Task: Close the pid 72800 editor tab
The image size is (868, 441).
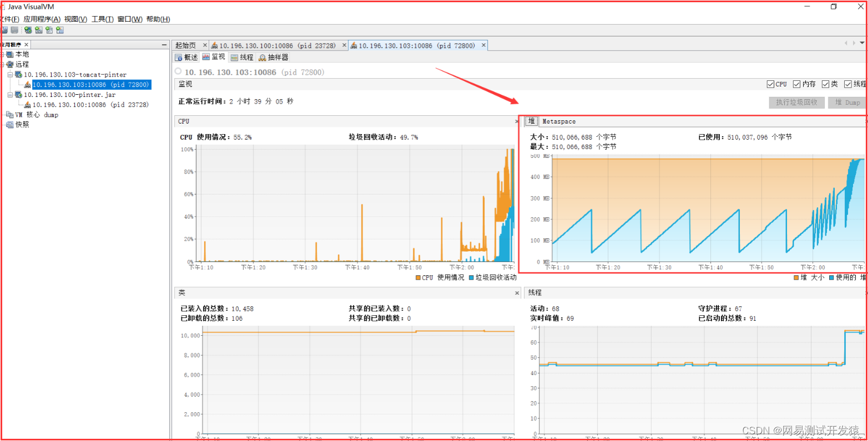Action: [x=484, y=45]
